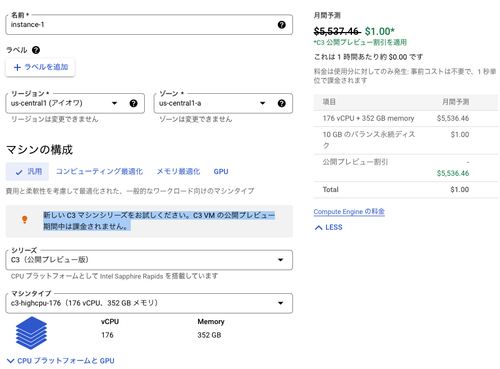
Task: Click the 項目 column header
Action: 329,102
